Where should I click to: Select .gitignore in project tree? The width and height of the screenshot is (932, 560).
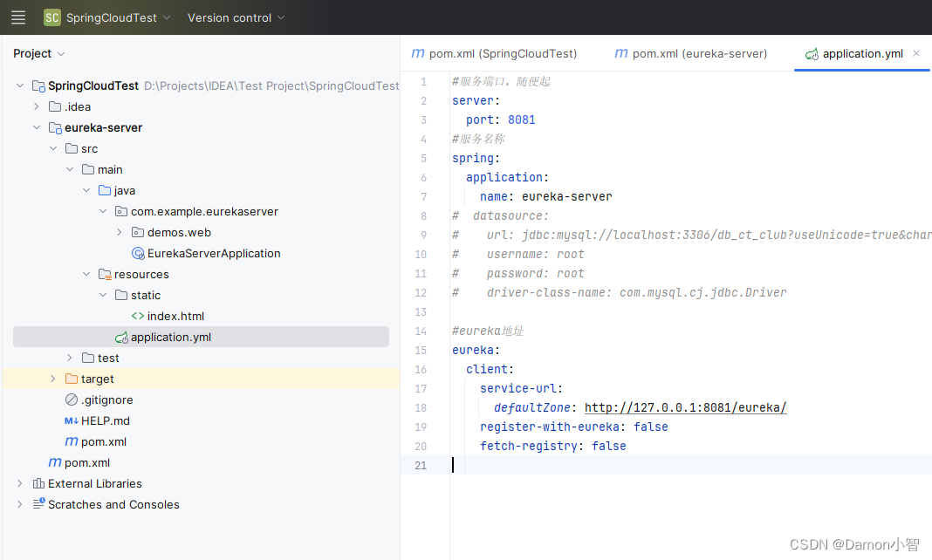coord(107,400)
